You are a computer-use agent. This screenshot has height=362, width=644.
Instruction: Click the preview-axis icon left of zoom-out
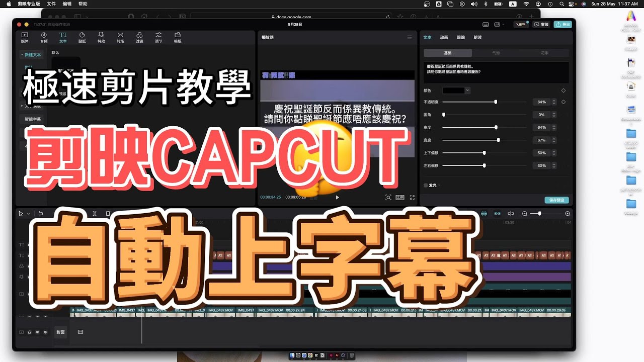pyautogui.click(x=511, y=214)
